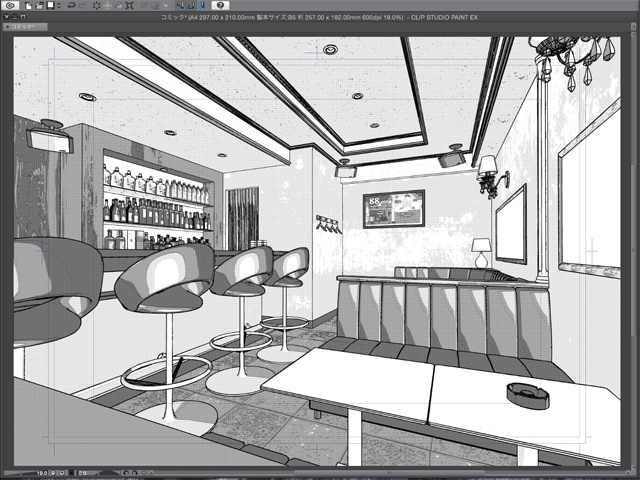Redo with the grayed redo arrow

tap(82, 6)
